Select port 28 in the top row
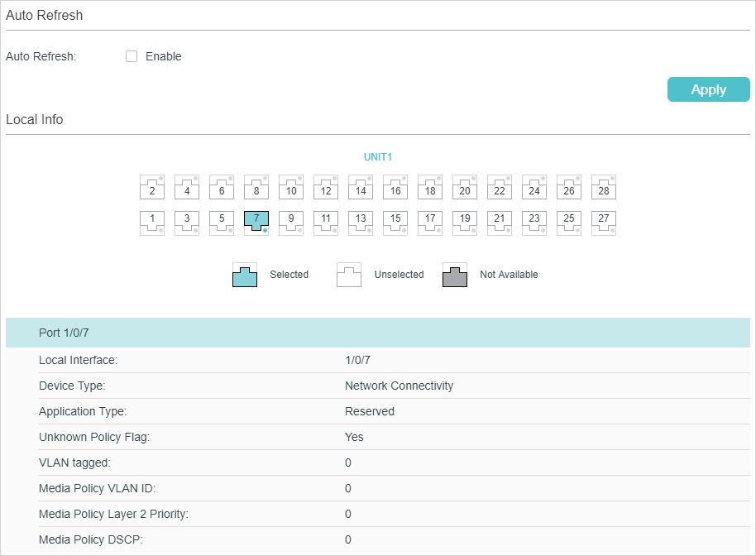This screenshot has height=556, width=756. 604,188
